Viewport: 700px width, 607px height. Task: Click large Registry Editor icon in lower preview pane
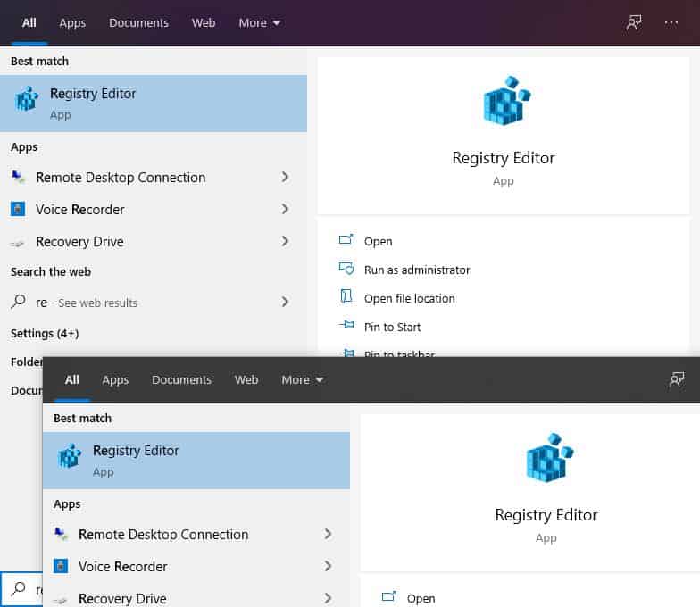tap(549, 458)
